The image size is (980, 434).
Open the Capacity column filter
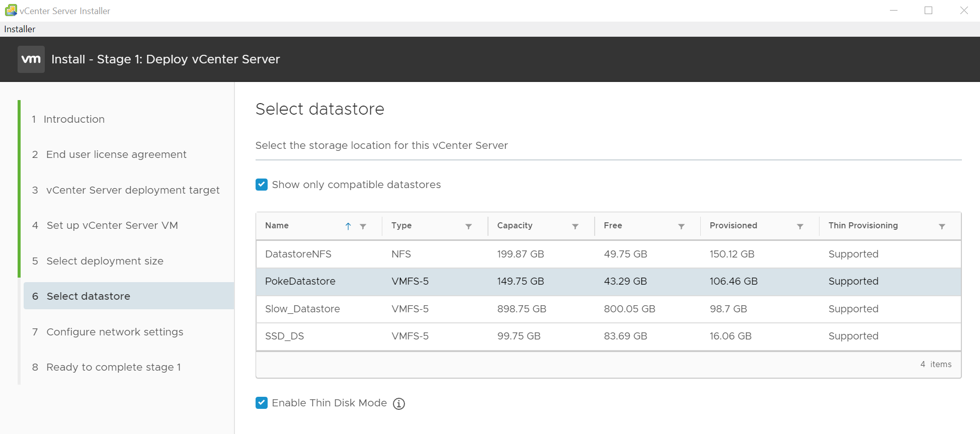[x=575, y=226]
